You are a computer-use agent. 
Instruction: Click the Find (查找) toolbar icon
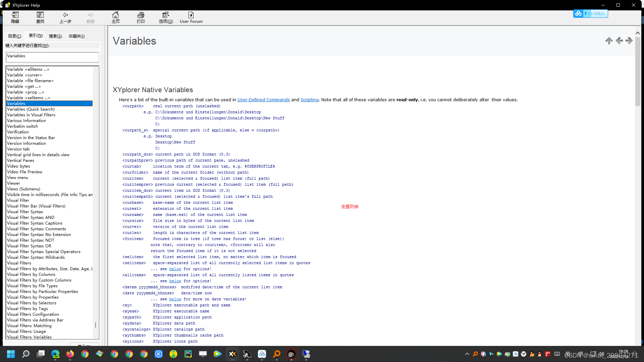pyautogui.click(x=40, y=17)
